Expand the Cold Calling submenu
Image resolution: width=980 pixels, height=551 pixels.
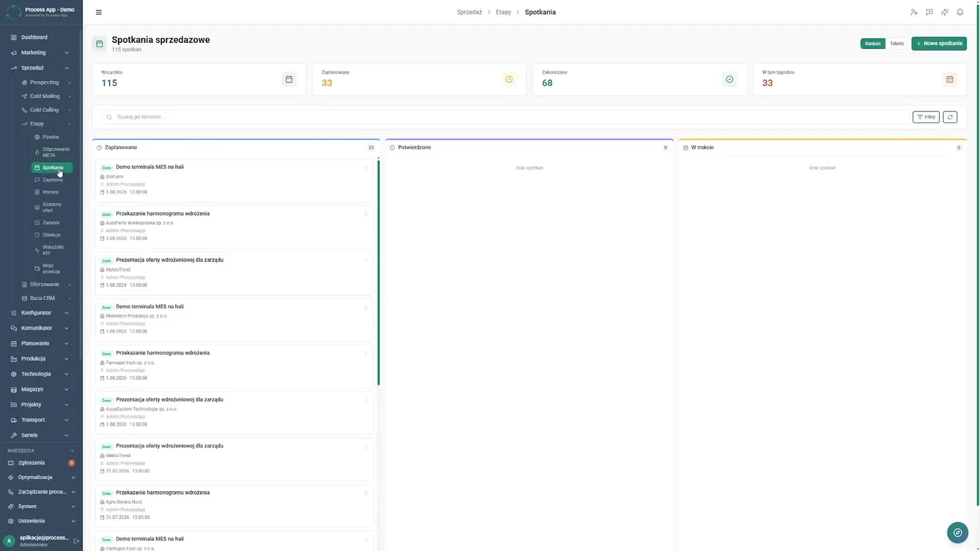click(x=46, y=110)
